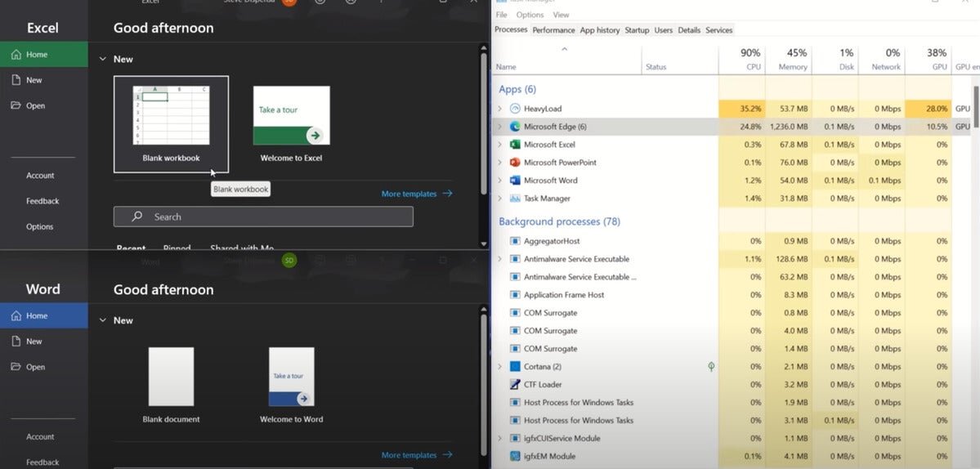Open More templates link in Word
The height and width of the screenshot is (469, 980).
[417, 455]
